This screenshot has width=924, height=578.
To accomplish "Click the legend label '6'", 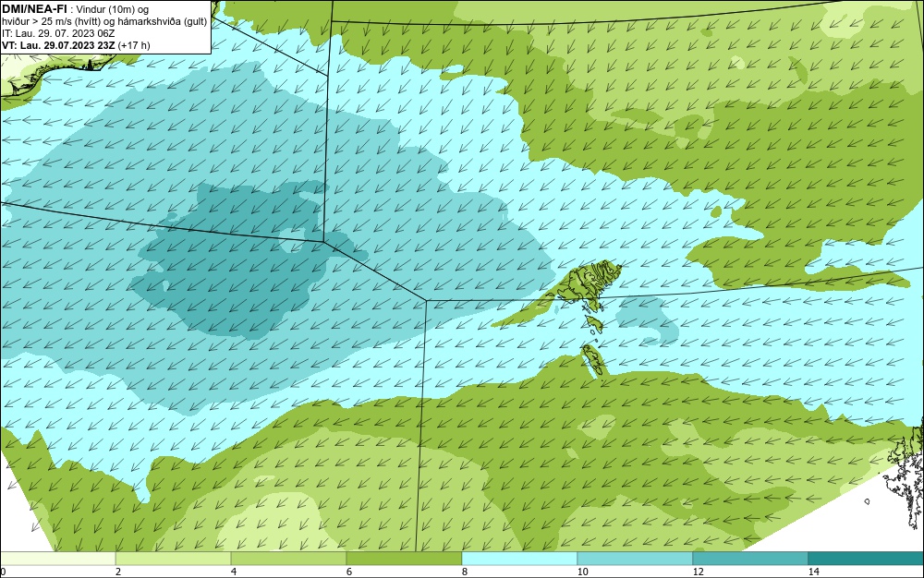I will (x=349, y=572).
